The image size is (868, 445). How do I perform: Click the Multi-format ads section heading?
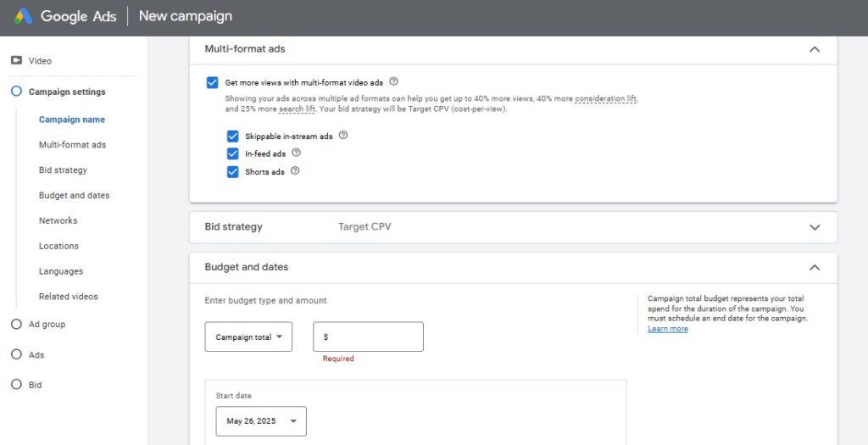[x=245, y=48]
